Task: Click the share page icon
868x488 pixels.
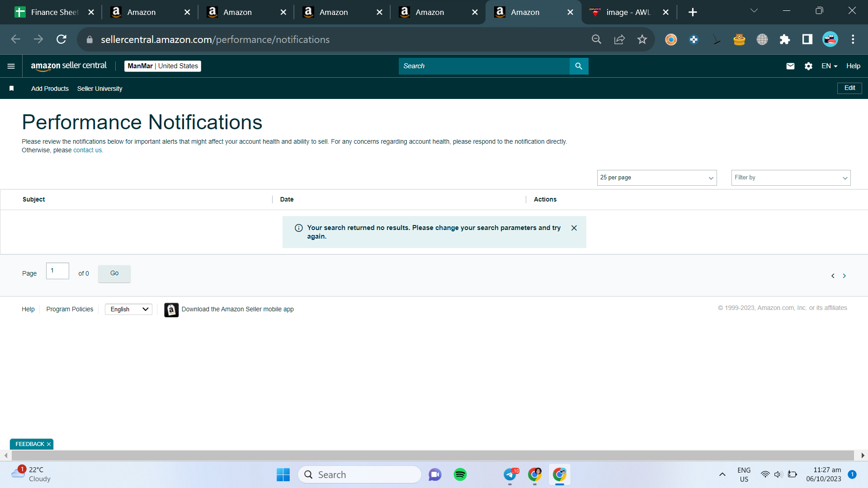Action: pos(619,39)
